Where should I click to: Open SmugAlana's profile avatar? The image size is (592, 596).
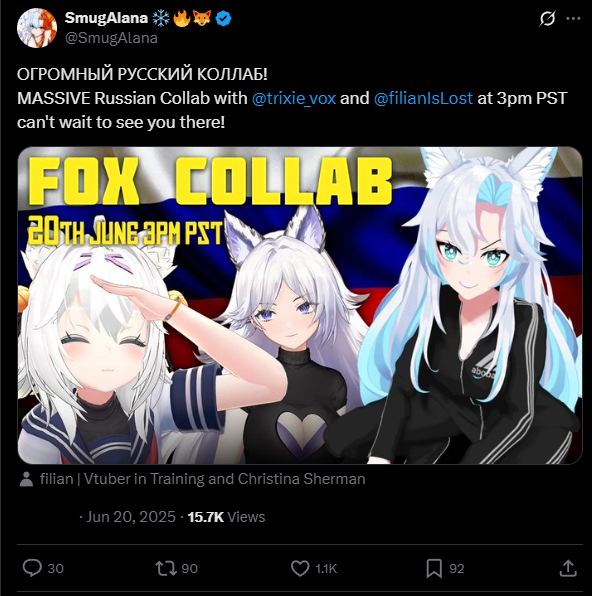coord(37,28)
